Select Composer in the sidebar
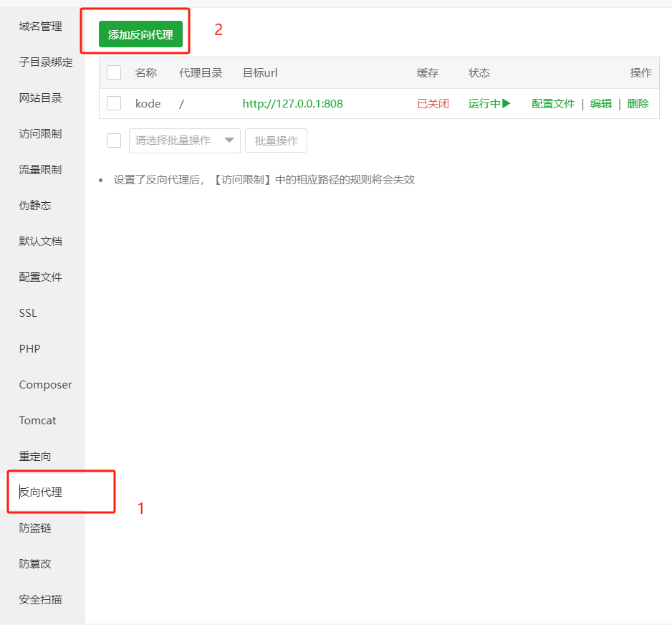The width and height of the screenshot is (672, 625). tap(45, 385)
